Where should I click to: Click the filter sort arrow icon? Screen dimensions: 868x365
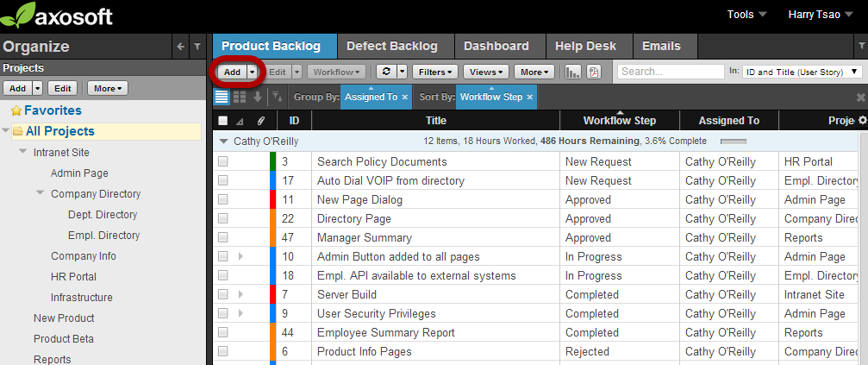(x=278, y=98)
